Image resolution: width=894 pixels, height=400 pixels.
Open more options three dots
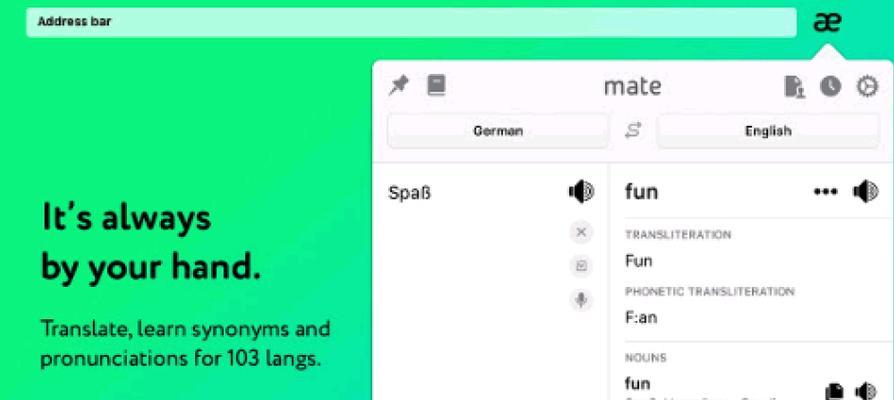point(826,192)
